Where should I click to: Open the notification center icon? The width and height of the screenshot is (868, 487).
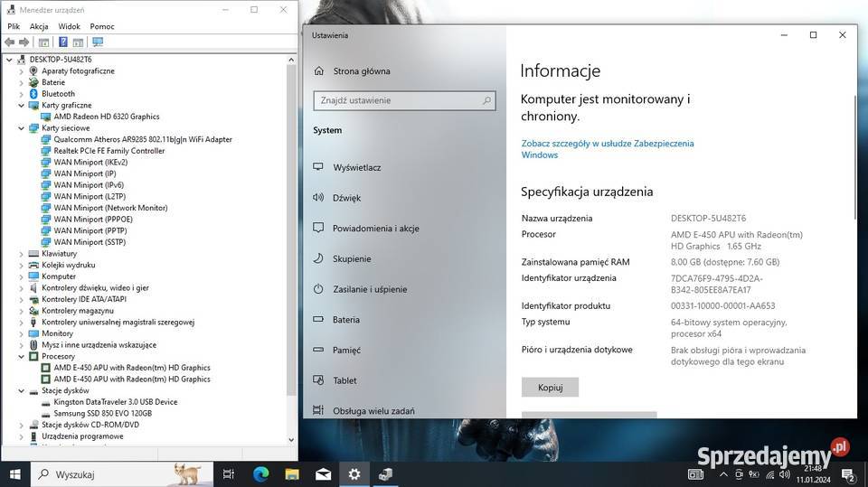(x=848, y=474)
